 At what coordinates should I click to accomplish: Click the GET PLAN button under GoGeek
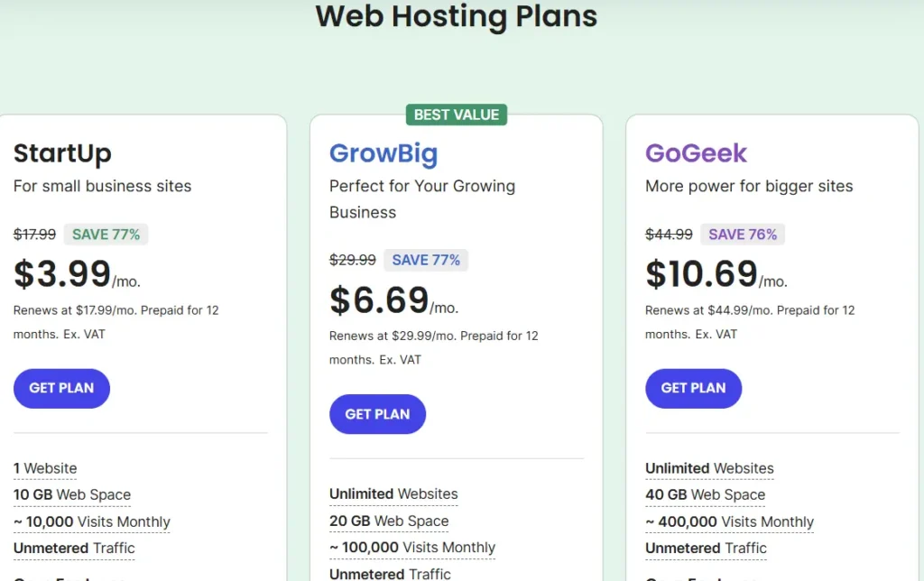tap(693, 388)
